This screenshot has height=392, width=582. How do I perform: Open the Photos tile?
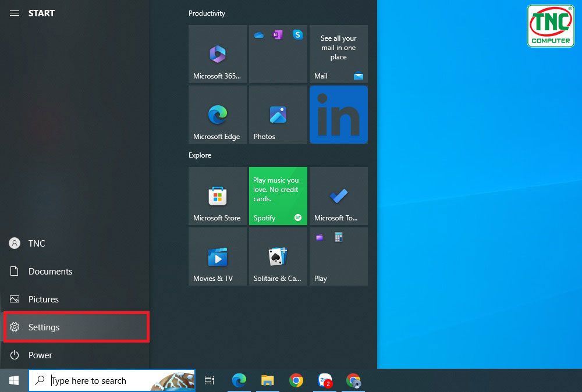tap(278, 115)
